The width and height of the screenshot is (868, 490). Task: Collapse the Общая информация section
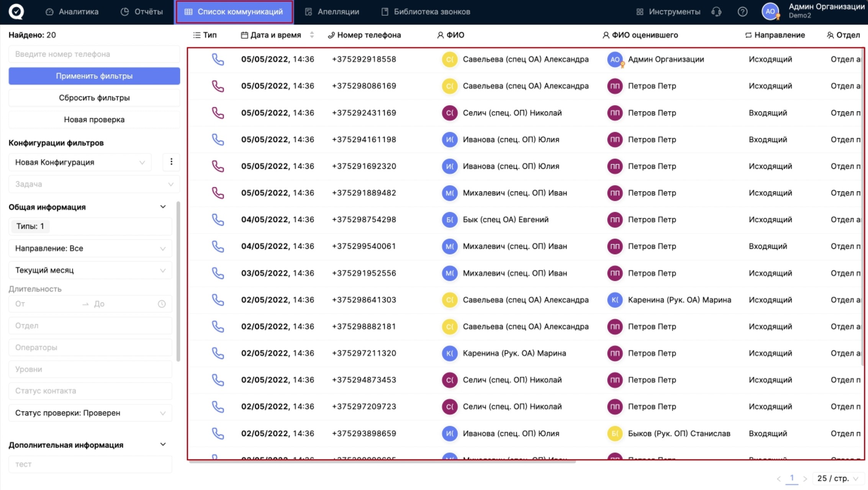point(163,207)
